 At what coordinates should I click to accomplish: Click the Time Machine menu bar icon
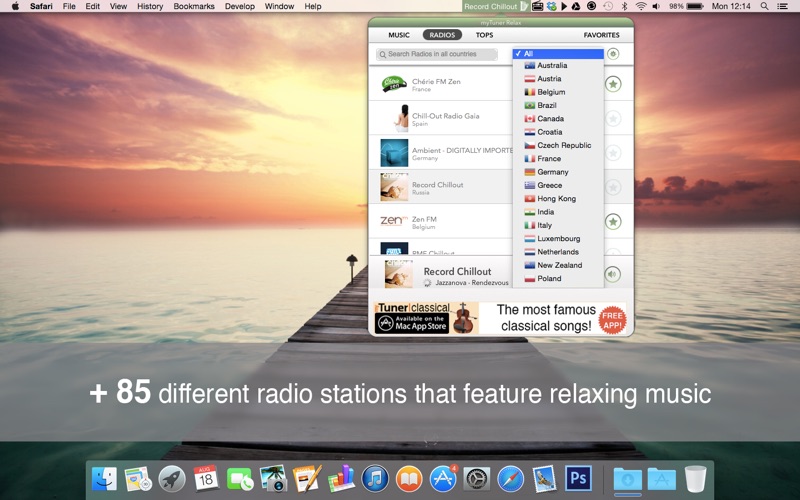(608, 6)
